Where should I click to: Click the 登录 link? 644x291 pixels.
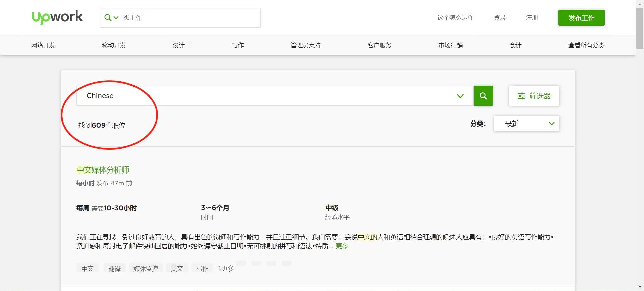tap(499, 18)
